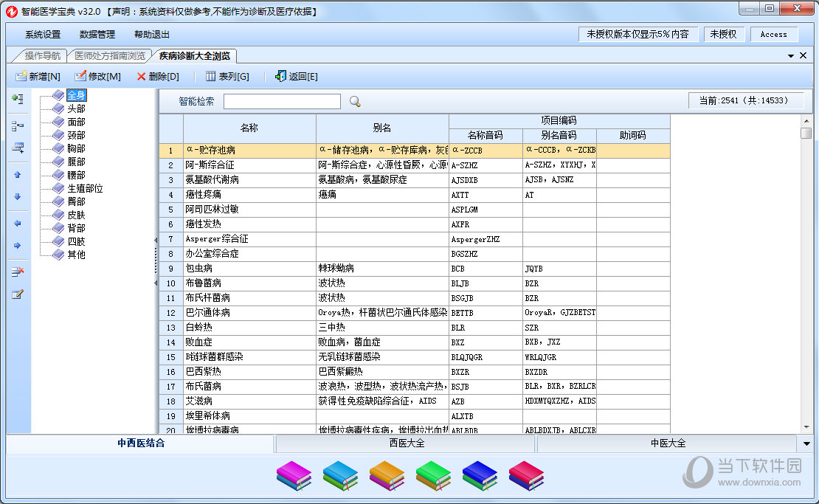Open the 系统设置 menu

coord(43,35)
